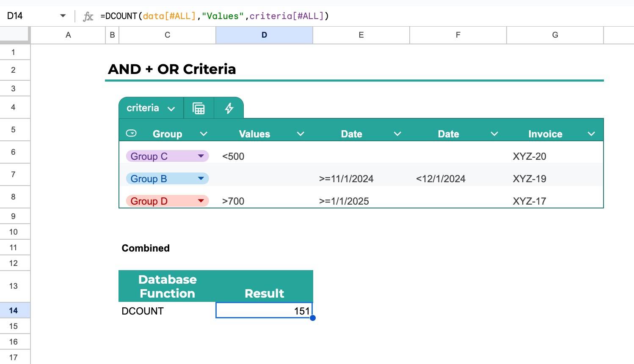Click the fill handle on cell D14
Image resolution: width=634 pixels, height=364 pixels.
[x=313, y=318]
